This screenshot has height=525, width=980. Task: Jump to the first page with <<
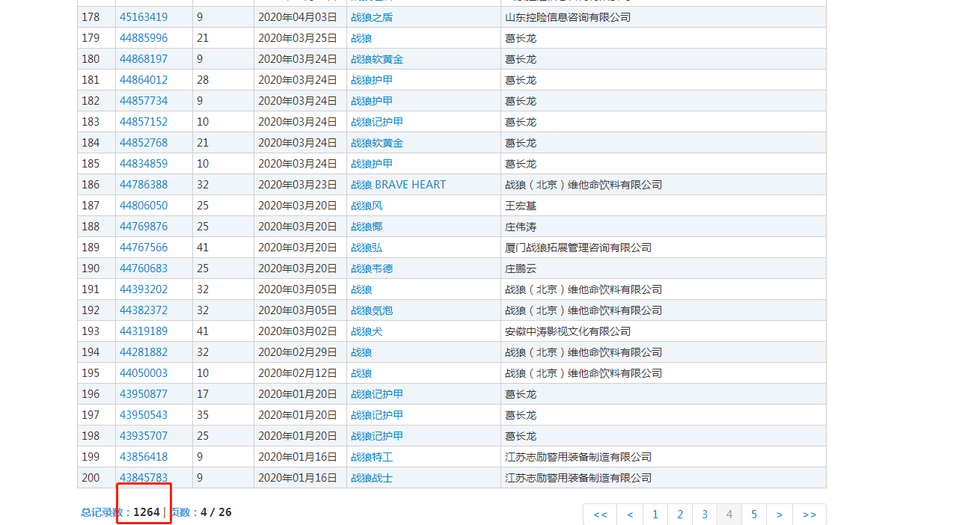pyautogui.click(x=599, y=515)
